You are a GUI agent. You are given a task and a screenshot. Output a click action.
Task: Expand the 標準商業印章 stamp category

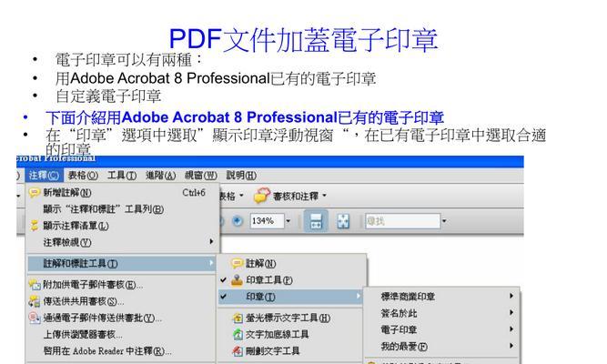coord(441,297)
